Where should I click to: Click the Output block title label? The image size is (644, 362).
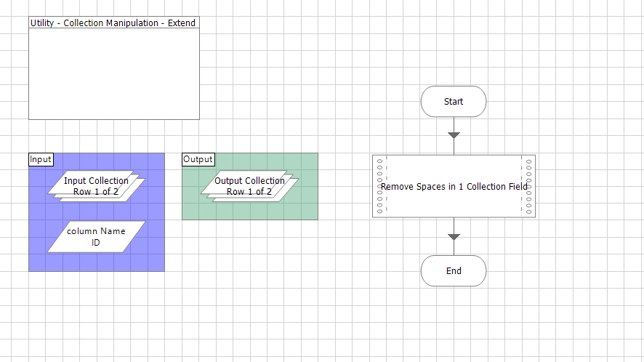tap(198, 159)
